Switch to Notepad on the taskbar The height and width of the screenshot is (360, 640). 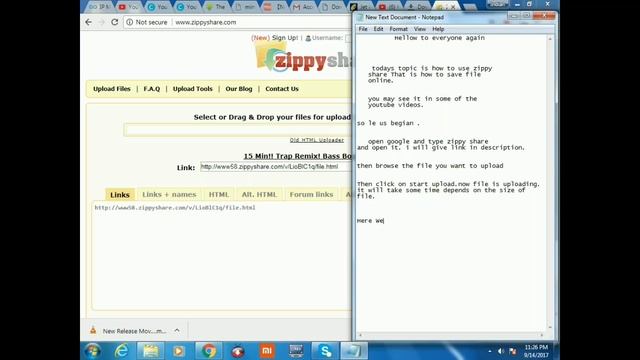click(354, 351)
